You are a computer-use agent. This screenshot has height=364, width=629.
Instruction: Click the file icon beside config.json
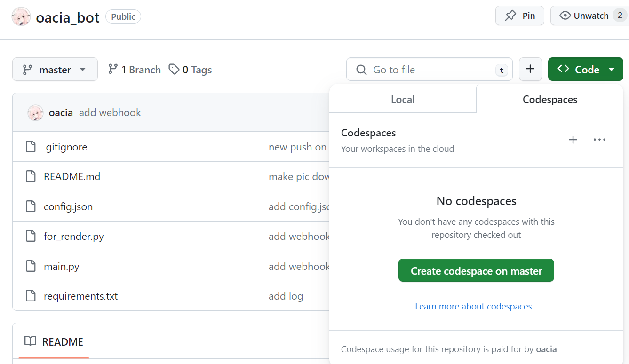tap(31, 206)
